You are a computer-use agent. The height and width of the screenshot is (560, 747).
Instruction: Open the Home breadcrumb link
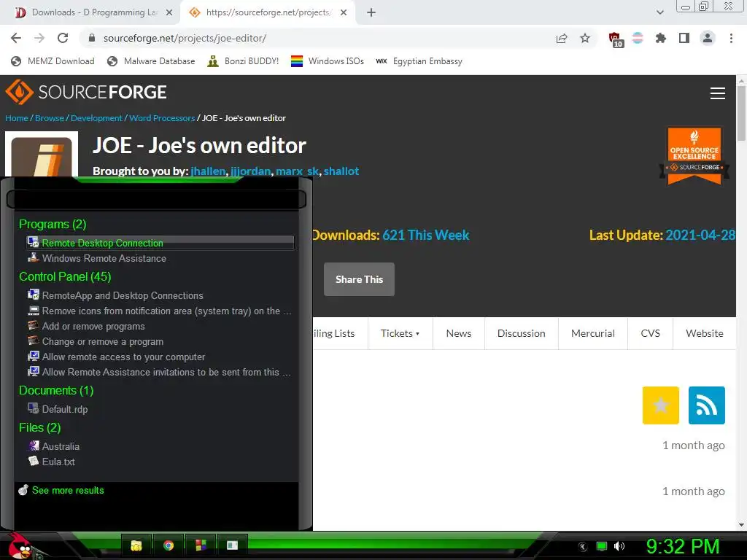[x=17, y=118]
